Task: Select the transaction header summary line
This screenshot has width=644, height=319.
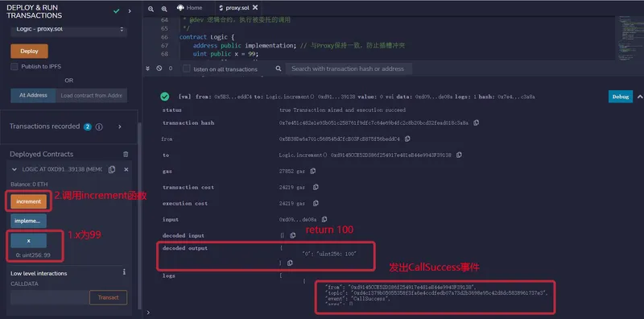Action: pyautogui.click(x=357, y=97)
